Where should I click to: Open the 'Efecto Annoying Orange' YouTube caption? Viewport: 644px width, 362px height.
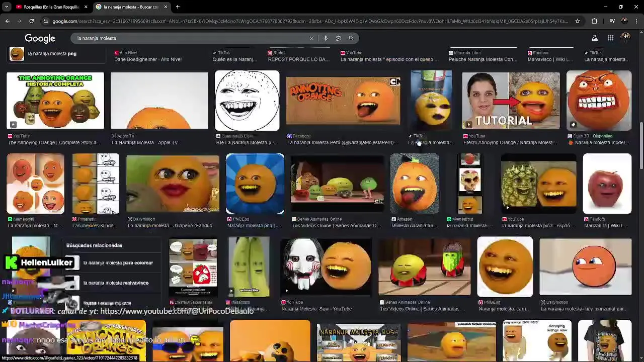[x=509, y=143]
